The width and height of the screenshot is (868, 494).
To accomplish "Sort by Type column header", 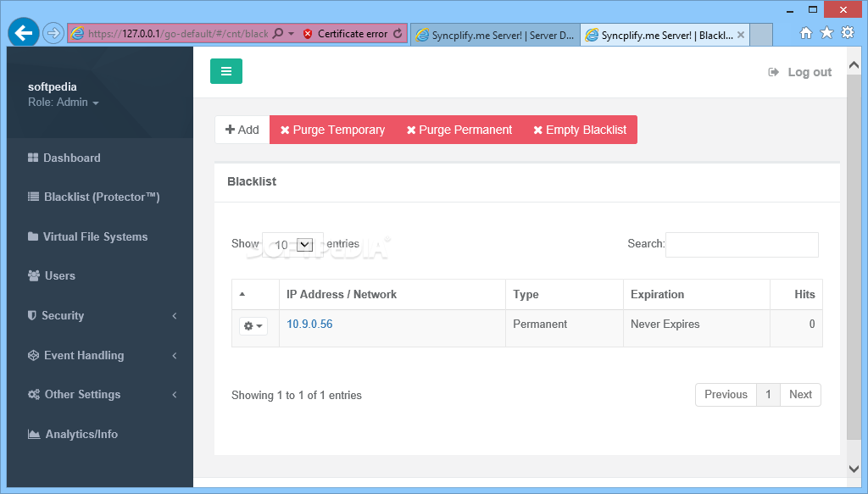I will (x=564, y=294).
